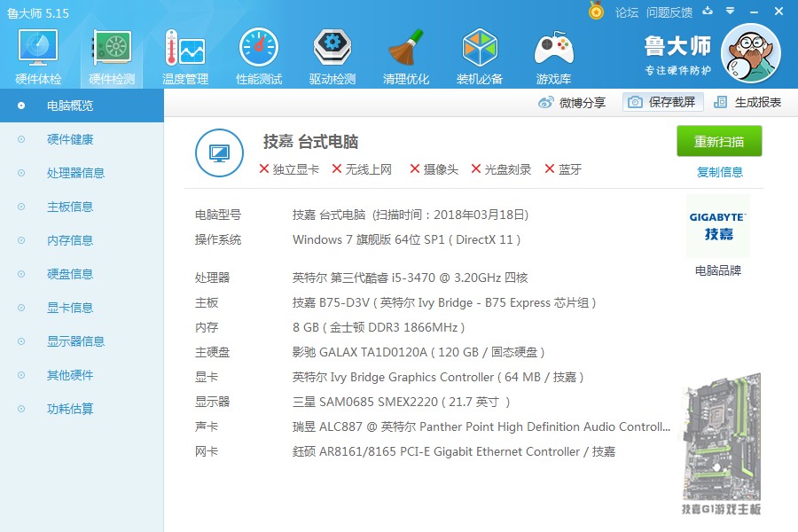
Task: Click the 蓝牙 status item
Action: point(563,169)
